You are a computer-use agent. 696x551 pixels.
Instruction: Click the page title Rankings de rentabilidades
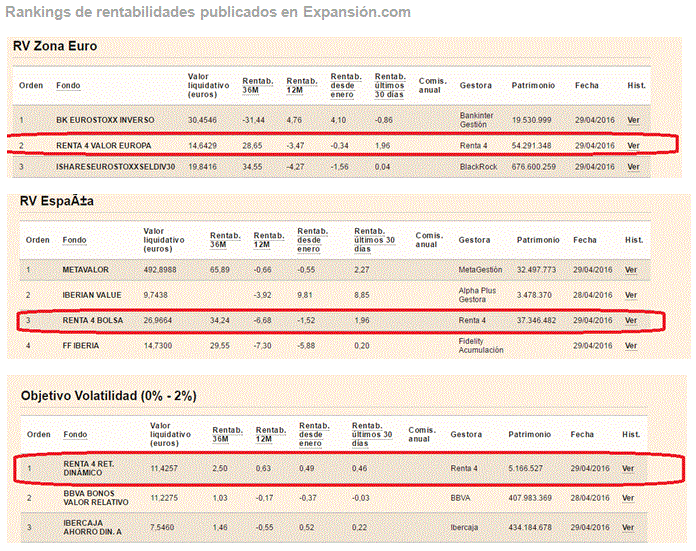coord(208,12)
